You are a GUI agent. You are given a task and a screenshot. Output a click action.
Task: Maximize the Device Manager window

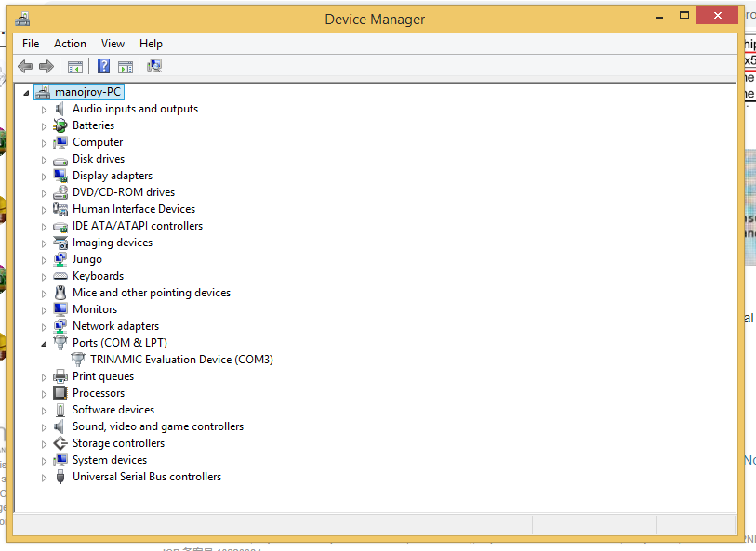click(x=684, y=15)
